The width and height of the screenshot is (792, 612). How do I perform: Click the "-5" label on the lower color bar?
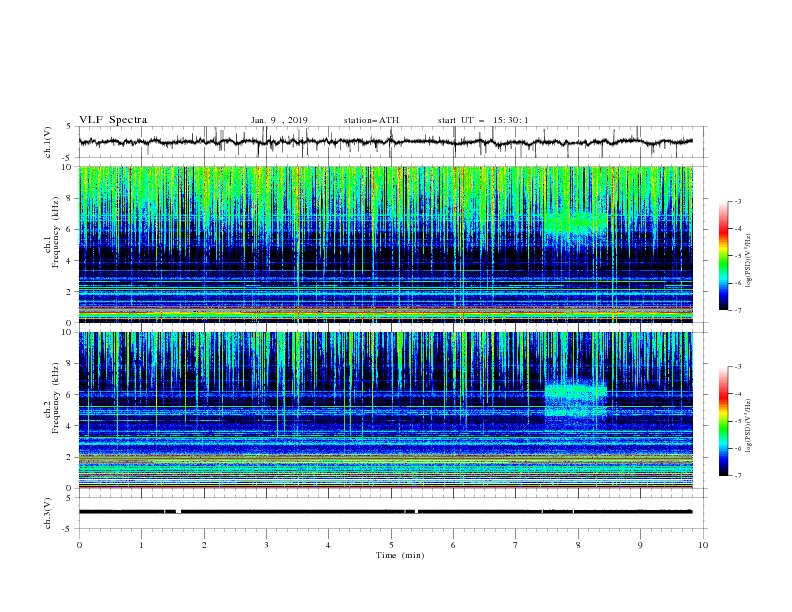click(737, 421)
